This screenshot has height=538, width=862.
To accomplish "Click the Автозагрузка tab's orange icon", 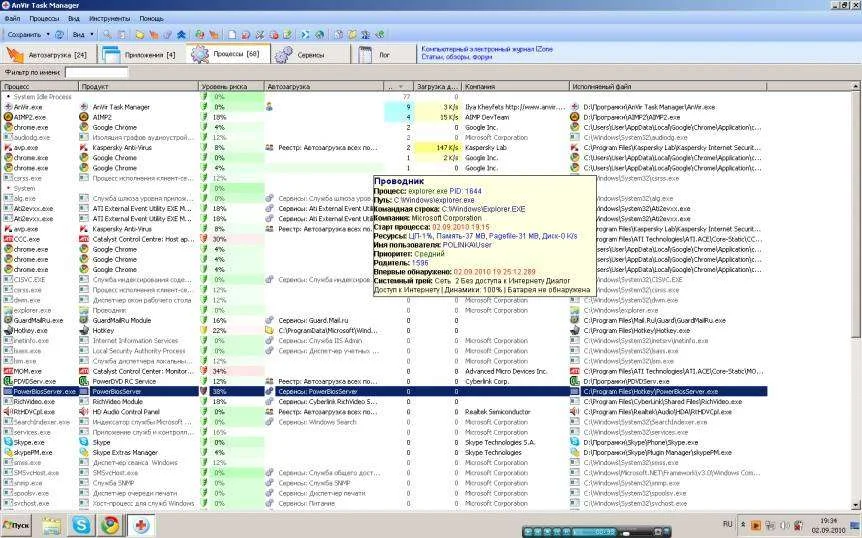I will point(15,55).
